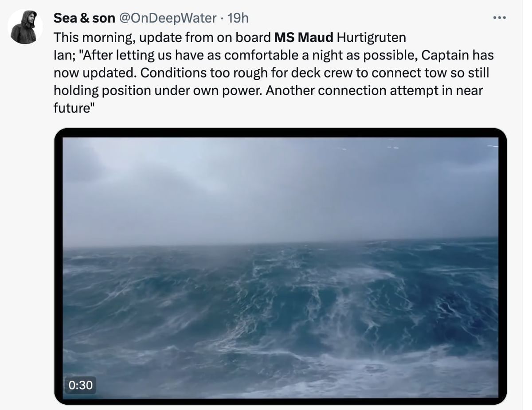This screenshot has height=410, width=532.
Task: Click the 0:30 video duration badge
Action: [80, 385]
